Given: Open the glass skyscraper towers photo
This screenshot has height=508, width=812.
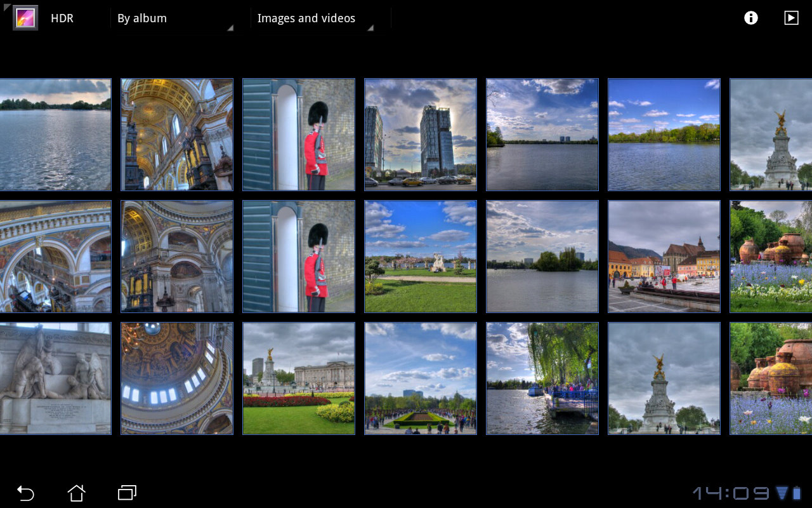Looking at the screenshot, I should [x=421, y=135].
